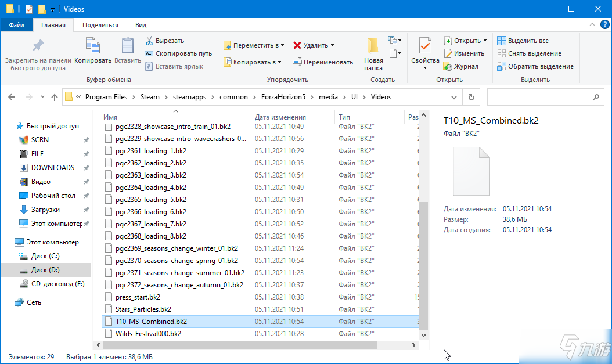Screen dimensions: 612x364
Task: Select file pgc2361_loading_1.bk2
Action: click(x=150, y=151)
